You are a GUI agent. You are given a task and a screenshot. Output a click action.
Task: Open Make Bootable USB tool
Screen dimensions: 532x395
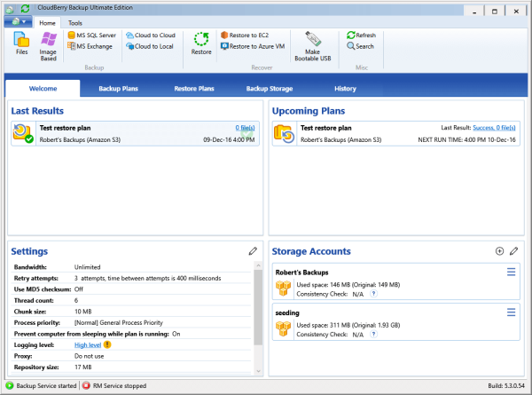pos(311,44)
